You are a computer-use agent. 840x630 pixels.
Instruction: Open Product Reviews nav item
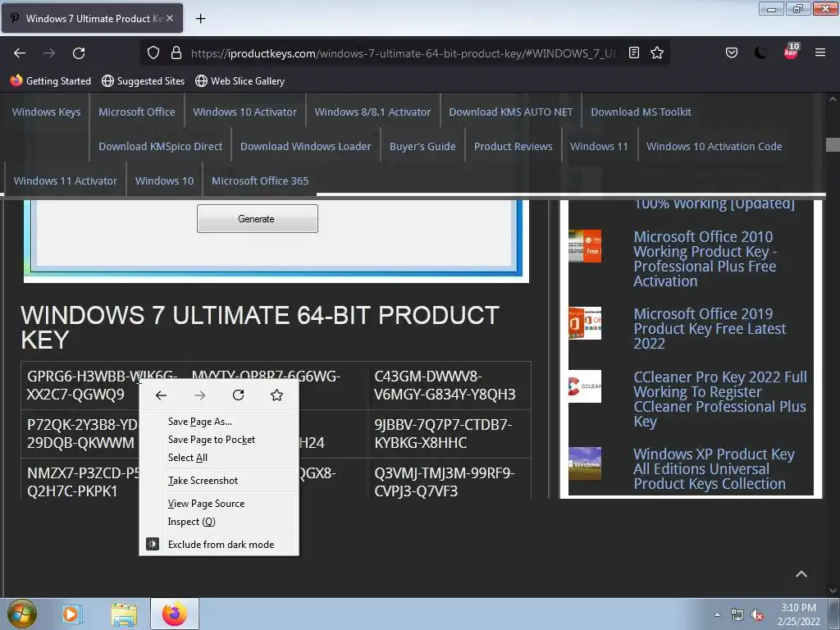pos(513,146)
